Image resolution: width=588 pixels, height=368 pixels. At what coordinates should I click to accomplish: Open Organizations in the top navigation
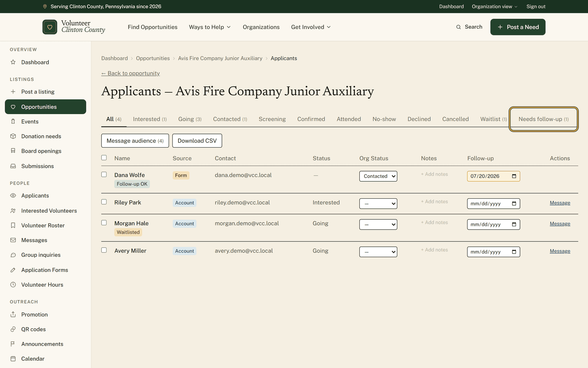261,27
